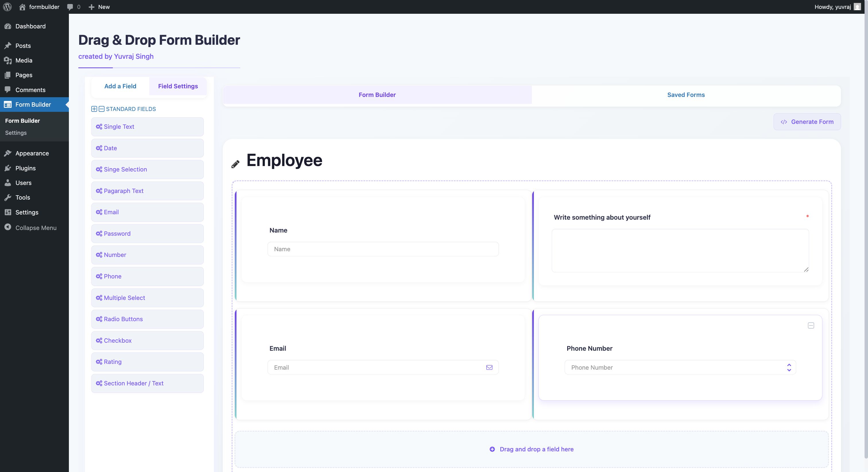Click the pencil icon beside Employee title
The height and width of the screenshot is (472, 868).
coord(235,164)
